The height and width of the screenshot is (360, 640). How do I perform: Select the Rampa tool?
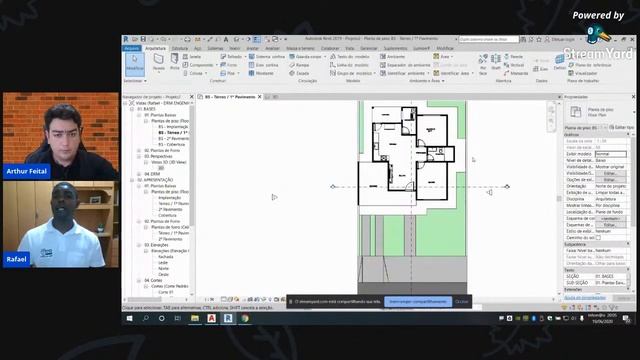(299, 65)
